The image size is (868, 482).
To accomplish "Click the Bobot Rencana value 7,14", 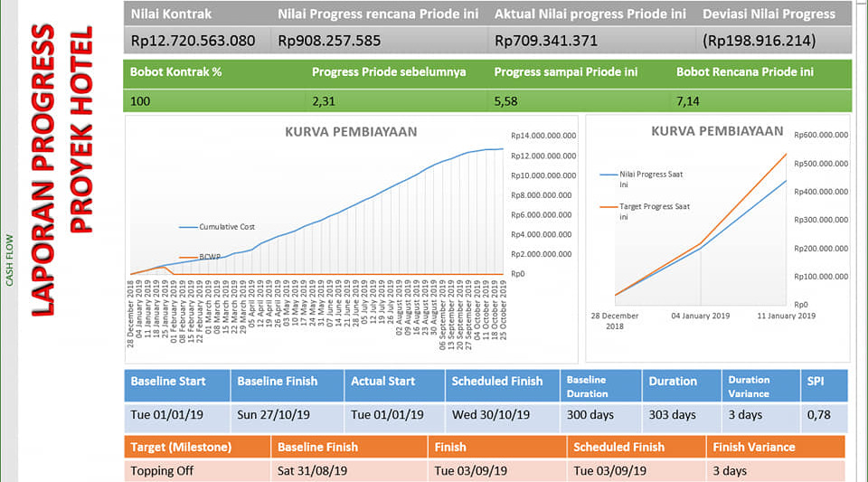I will pos(689,100).
